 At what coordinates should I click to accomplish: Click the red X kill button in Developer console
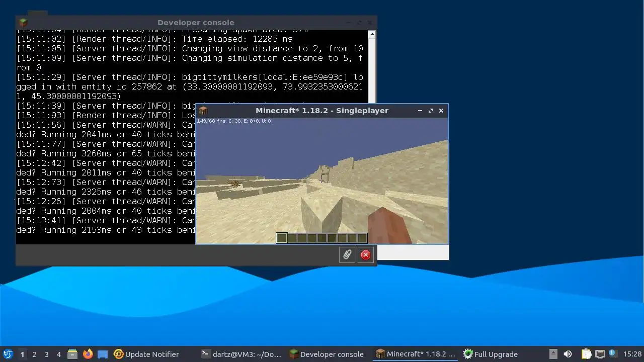click(x=366, y=255)
